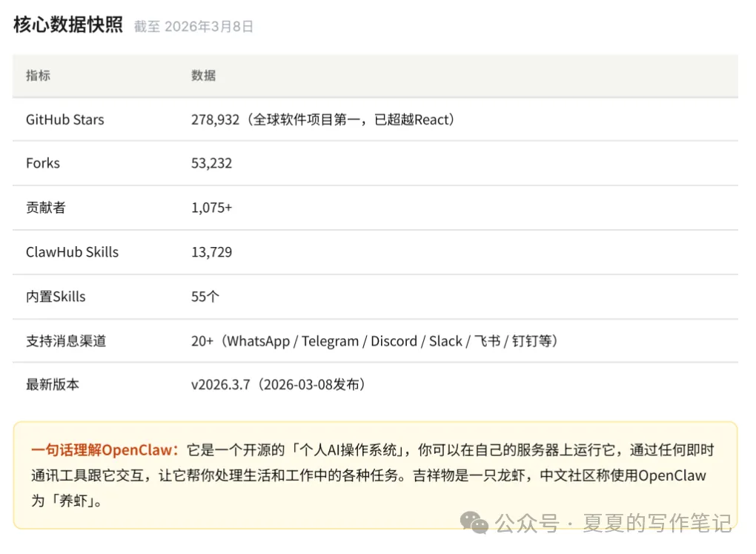This screenshot has height=554, width=756.
Task: Click the value 55个
Action: click(x=205, y=297)
